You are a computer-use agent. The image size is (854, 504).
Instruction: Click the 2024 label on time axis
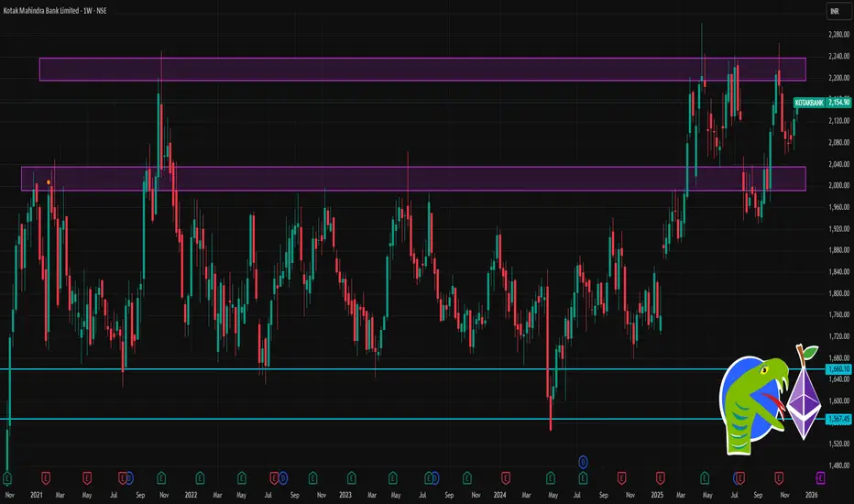499,495
